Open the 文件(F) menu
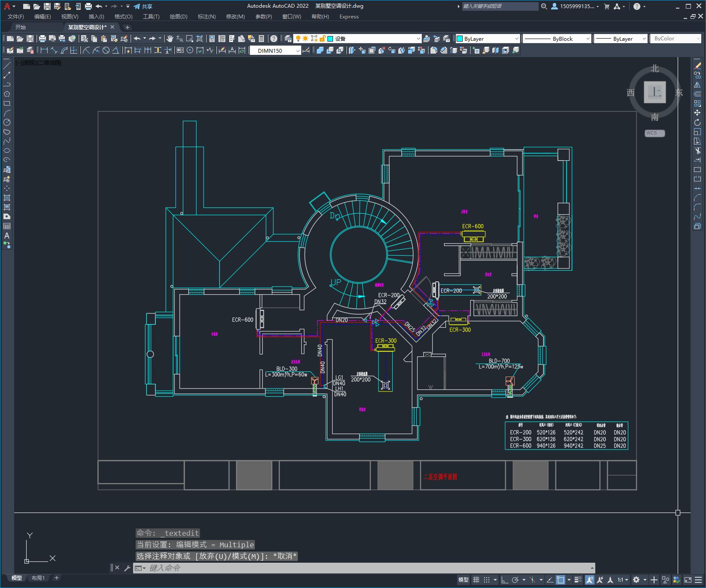 point(16,17)
